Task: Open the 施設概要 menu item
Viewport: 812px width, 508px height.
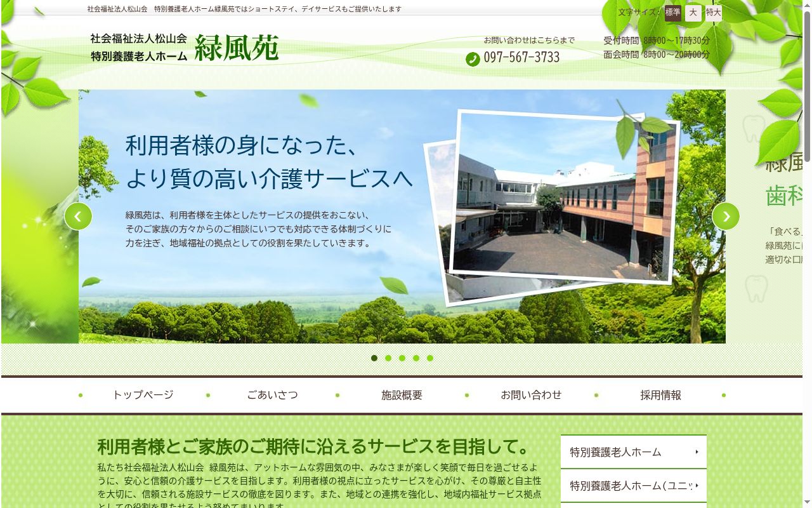Action: coord(402,395)
